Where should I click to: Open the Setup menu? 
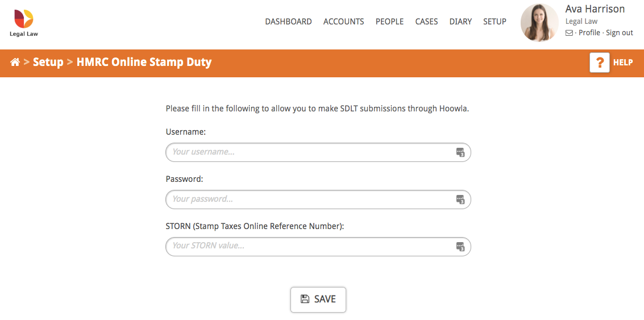pyautogui.click(x=495, y=22)
